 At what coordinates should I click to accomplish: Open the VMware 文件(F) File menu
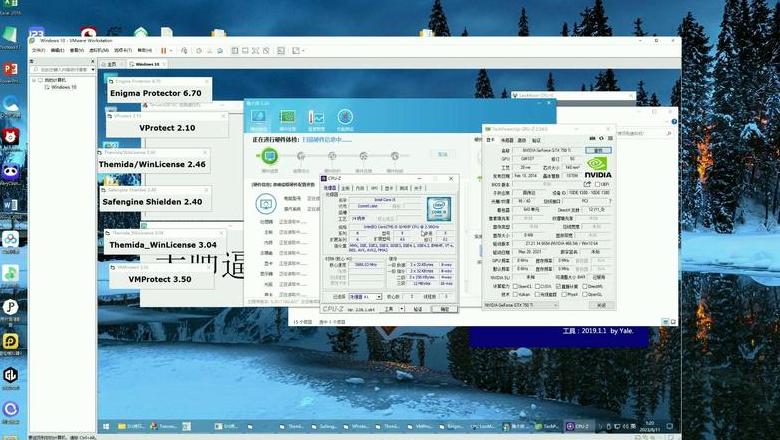[x=38, y=50]
